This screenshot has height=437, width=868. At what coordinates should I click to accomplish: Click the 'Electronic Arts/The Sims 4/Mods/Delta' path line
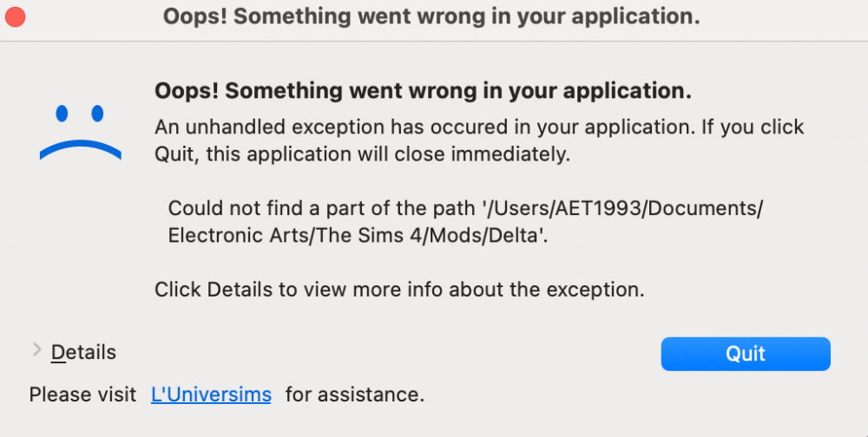point(358,235)
